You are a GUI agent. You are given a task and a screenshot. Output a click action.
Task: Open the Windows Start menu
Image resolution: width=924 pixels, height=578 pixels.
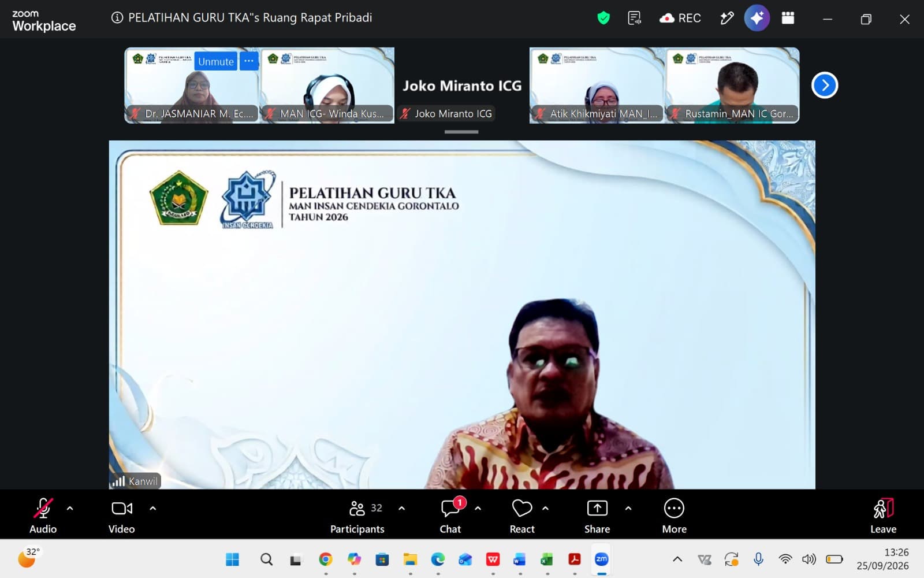[233, 560]
